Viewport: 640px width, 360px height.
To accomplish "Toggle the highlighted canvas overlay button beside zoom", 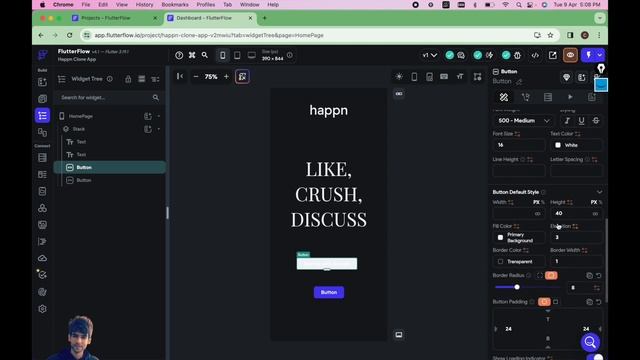I will point(242,76).
